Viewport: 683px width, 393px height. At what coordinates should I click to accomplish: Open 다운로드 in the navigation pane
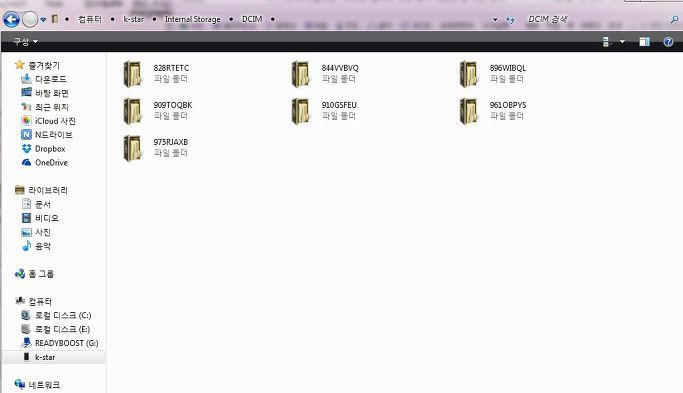51,79
